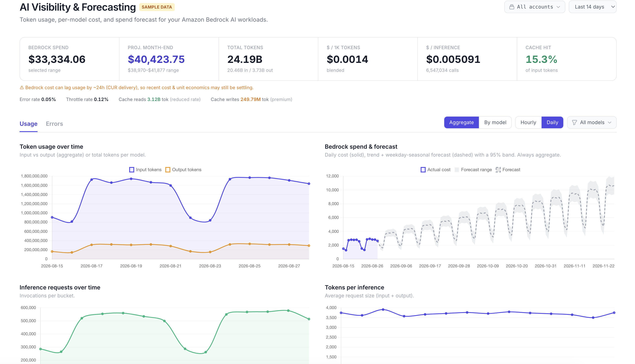Click the Inference requests over time heading
635x364 pixels.
pyautogui.click(x=60, y=288)
